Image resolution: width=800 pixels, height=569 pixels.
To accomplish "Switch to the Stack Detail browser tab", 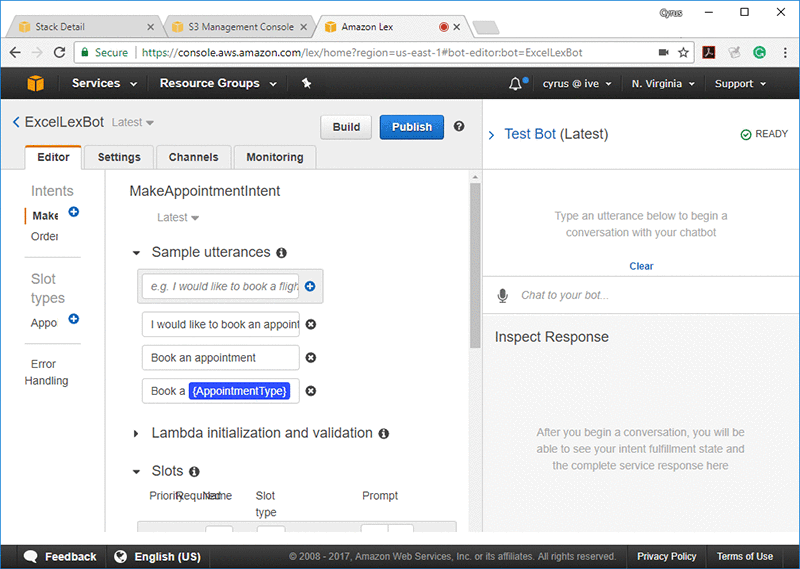I will pyautogui.click(x=82, y=27).
